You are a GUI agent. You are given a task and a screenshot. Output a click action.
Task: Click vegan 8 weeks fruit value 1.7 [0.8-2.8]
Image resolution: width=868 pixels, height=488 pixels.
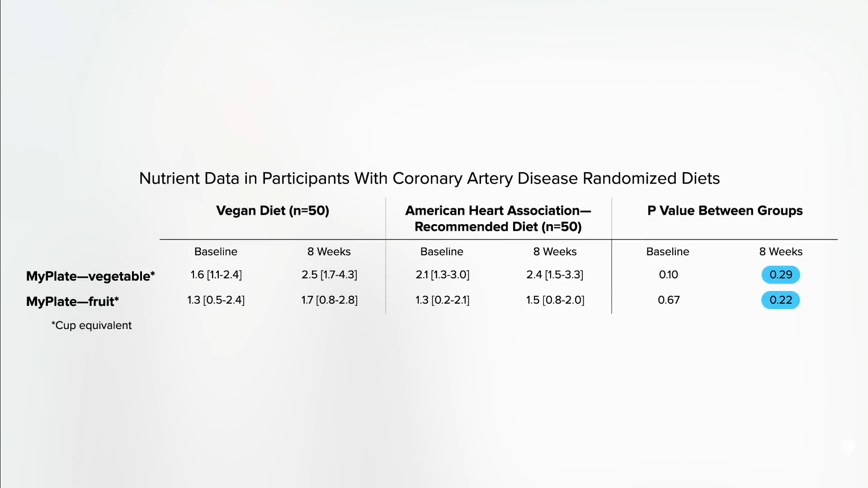coord(329,300)
